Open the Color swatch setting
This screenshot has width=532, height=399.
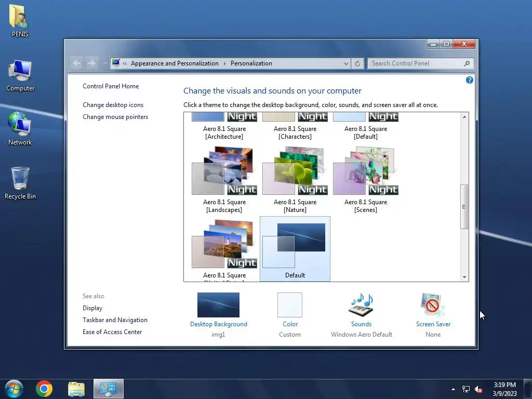(290, 305)
